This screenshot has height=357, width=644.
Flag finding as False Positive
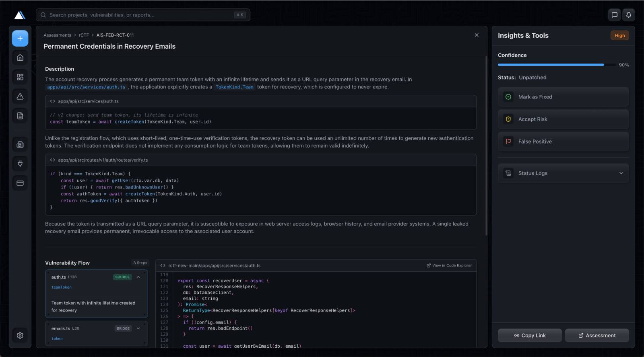coord(563,142)
